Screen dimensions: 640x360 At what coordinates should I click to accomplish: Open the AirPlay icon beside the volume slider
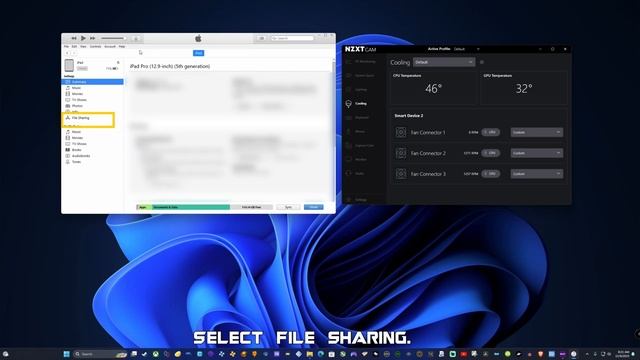tap(136, 39)
